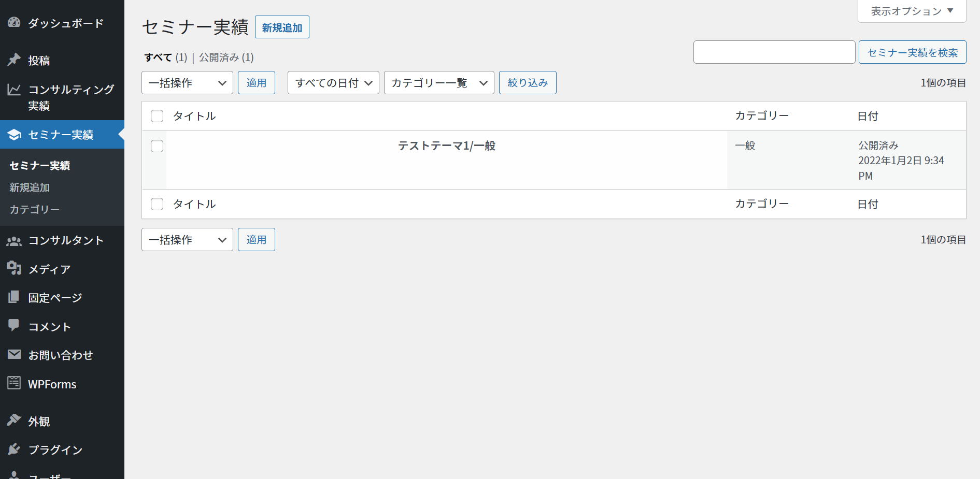
Task: Select 新規追加 in the セミナー実績 submenu
Action: click(x=29, y=187)
